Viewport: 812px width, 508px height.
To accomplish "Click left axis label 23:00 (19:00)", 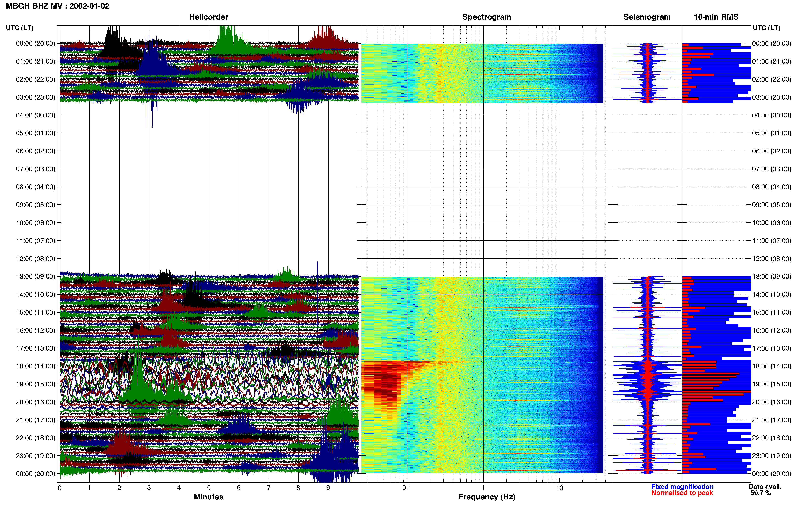I will click(36, 456).
